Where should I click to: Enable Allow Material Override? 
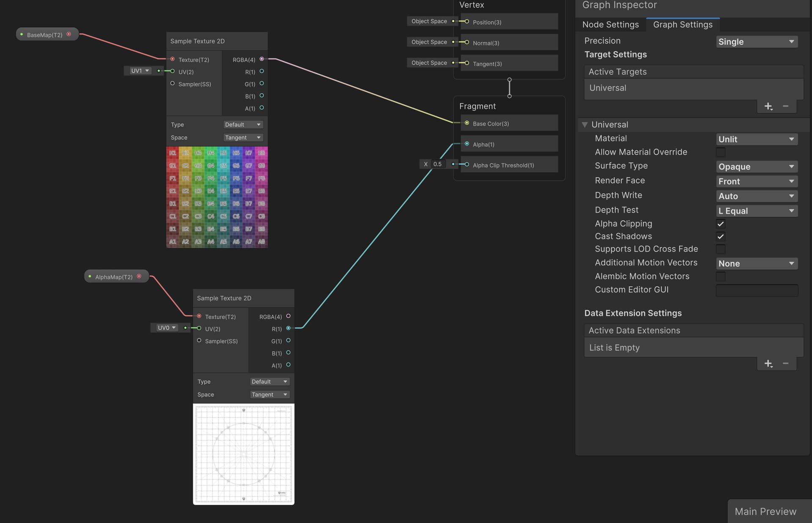click(720, 152)
